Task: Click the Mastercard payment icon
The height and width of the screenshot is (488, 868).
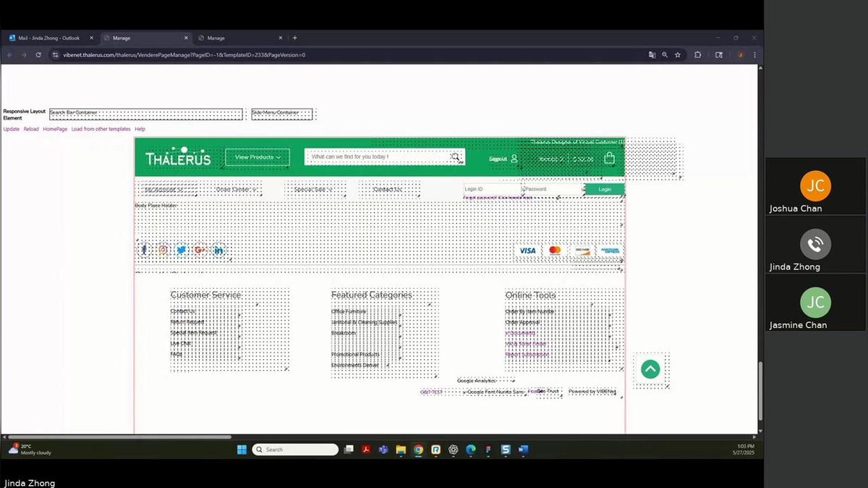Action: coord(554,250)
